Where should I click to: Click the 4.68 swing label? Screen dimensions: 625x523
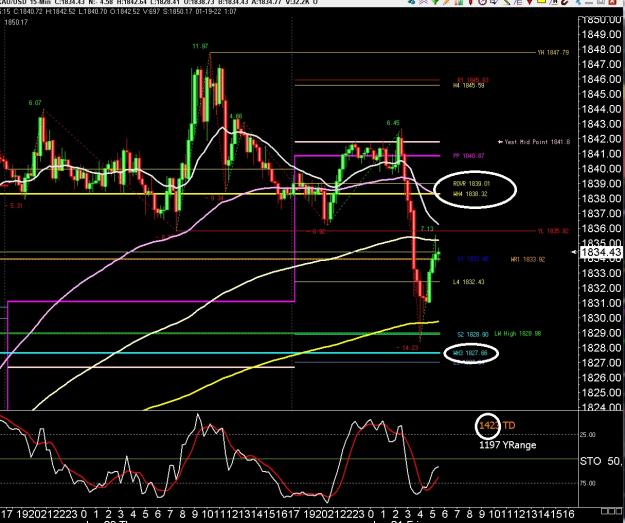point(235,116)
